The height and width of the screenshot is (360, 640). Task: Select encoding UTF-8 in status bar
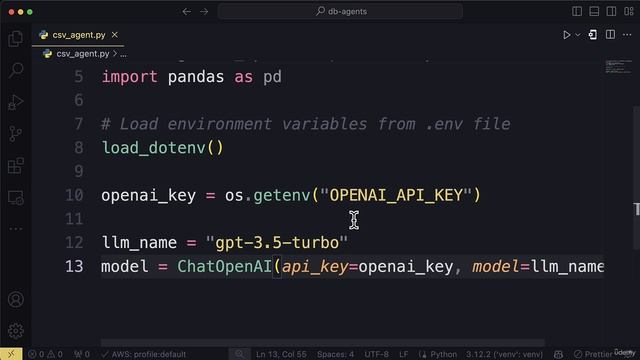pos(376,354)
